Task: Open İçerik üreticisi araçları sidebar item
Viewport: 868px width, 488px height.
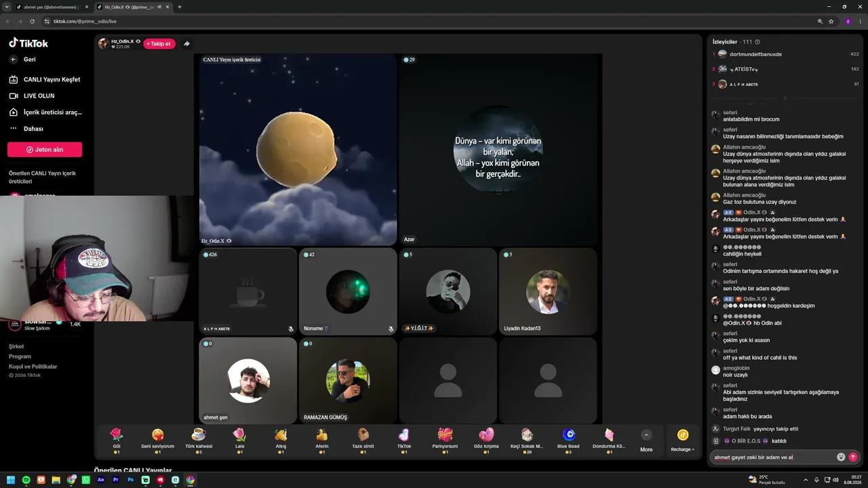Action: (x=45, y=113)
